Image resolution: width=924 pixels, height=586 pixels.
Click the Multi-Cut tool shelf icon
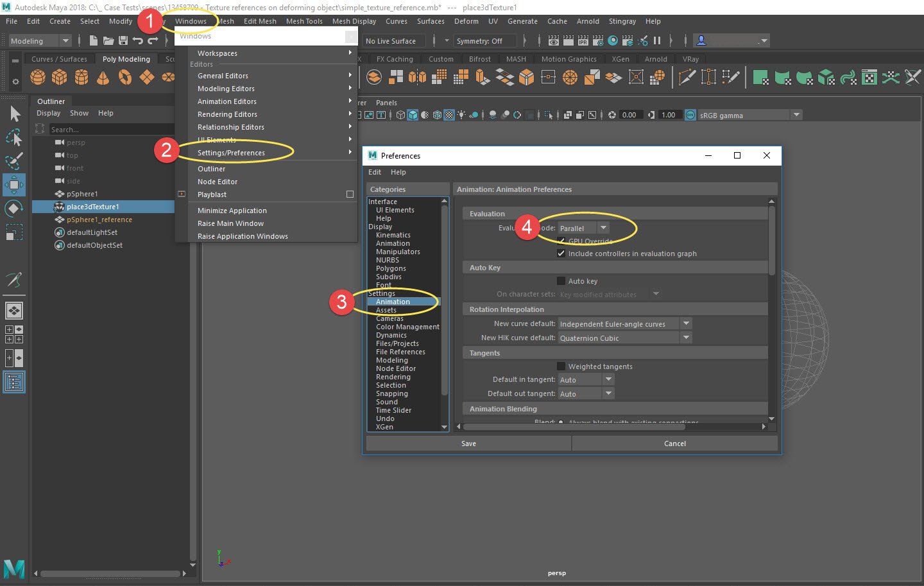[x=687, y=78]
